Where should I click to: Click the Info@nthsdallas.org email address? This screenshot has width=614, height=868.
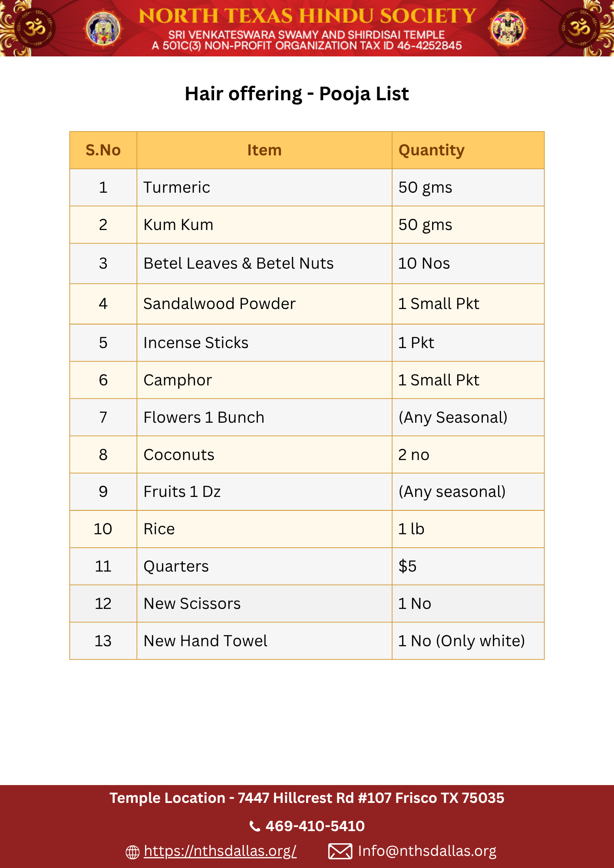click(427, 851)
